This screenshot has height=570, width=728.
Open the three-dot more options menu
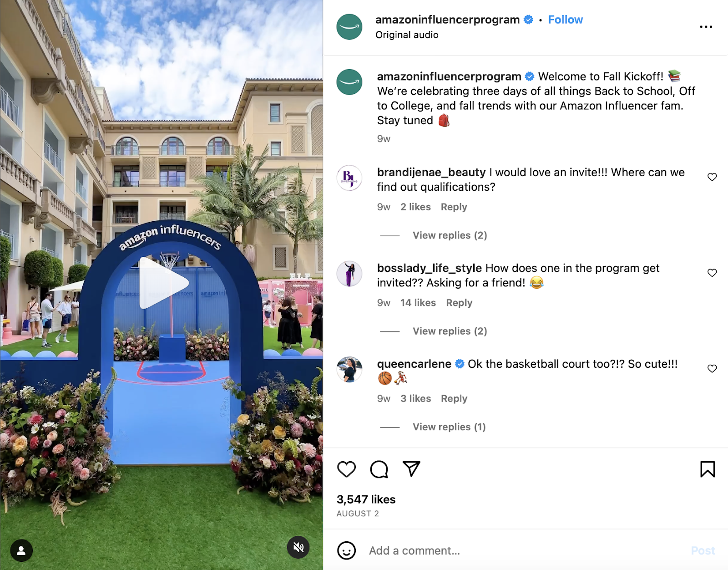tap(706, 27)
